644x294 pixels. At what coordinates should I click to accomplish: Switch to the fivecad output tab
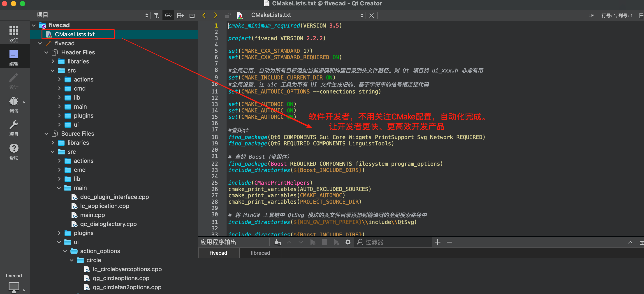(218, 253)
